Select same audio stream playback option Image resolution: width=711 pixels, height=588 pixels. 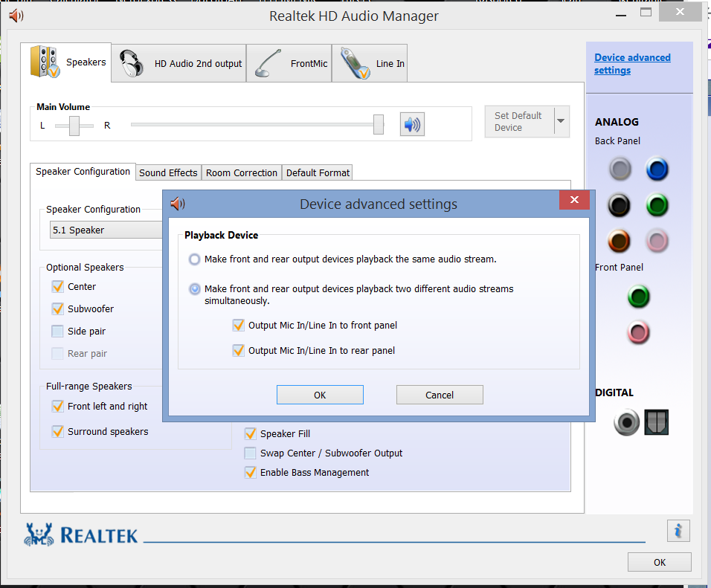(195, 259)
